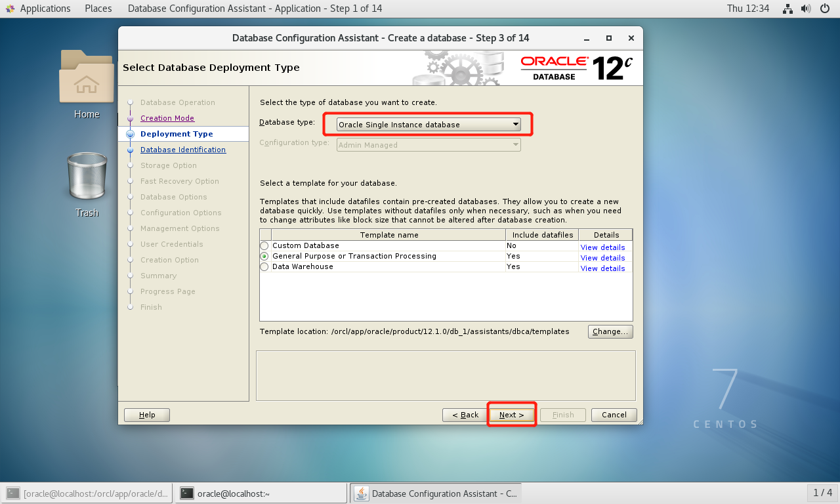Open the Trash desktop icon
The width and height of the screenshot is (840, 504).
(x=87, y=176)
